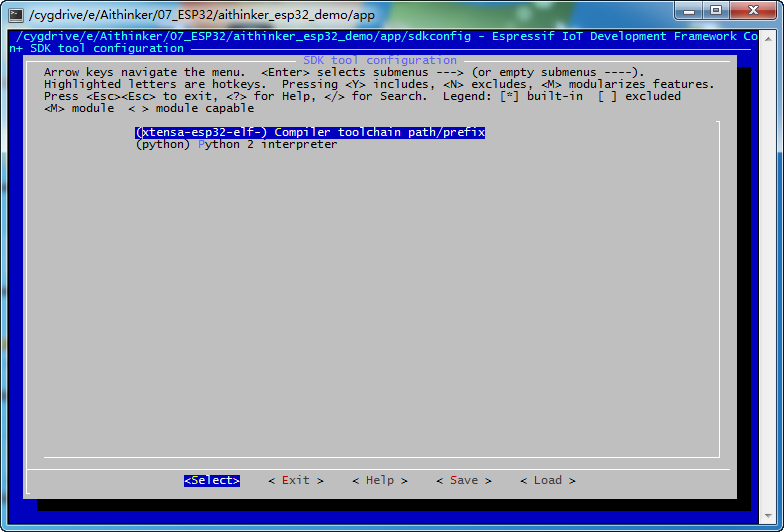Select the Python 2 interpreter entry
The height and width of the screenshot is (532, 784).
pos(236,144)
